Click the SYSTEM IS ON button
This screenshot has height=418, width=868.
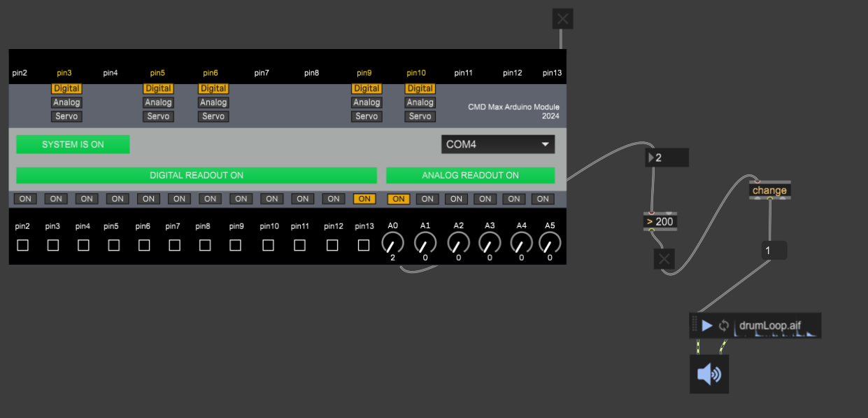pos(73,144)
